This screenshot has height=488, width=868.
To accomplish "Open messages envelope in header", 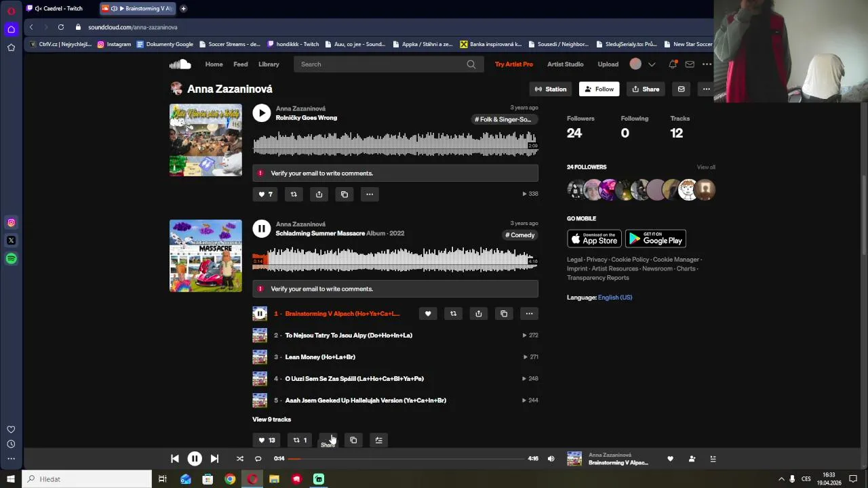I will tap(690, 64).
